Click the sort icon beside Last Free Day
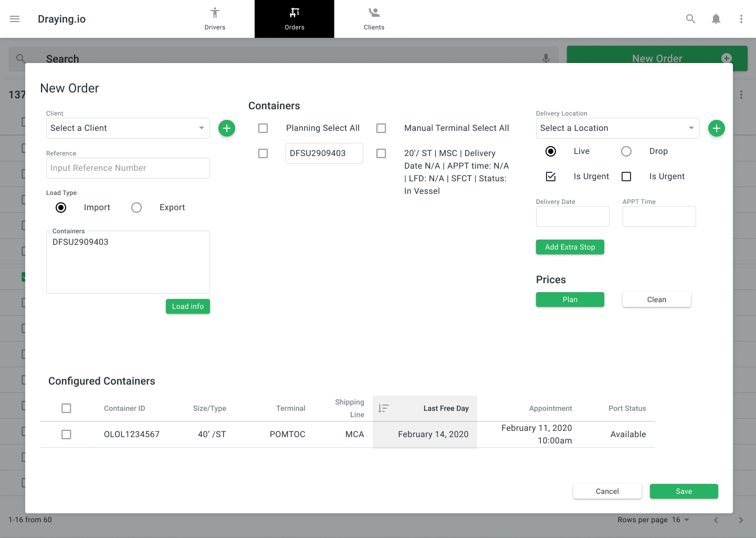This screenshot has width=756, height=538. coord(383,408)
